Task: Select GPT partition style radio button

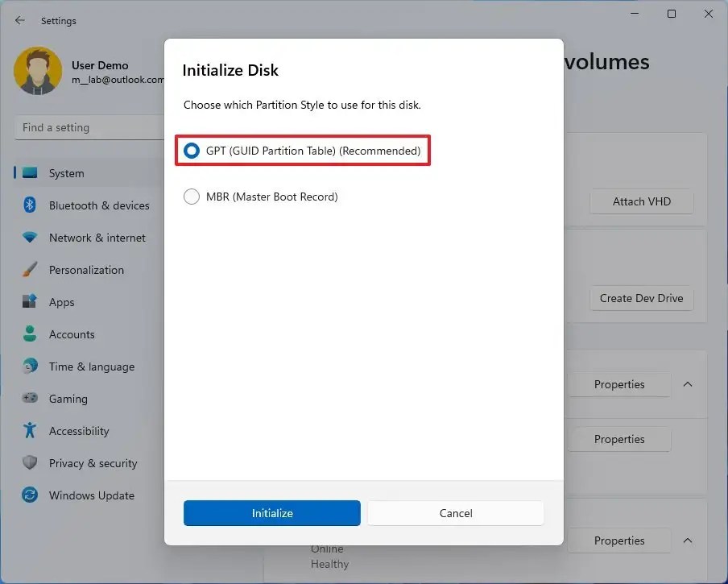Action: [x=191, y=151]
